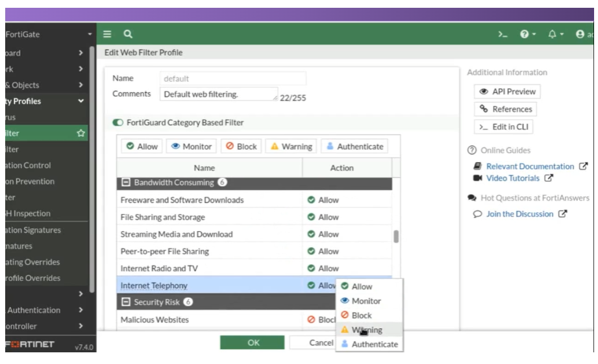Click the Online Guides question icon
Viewport: 598px width, 364px height.
472,150
